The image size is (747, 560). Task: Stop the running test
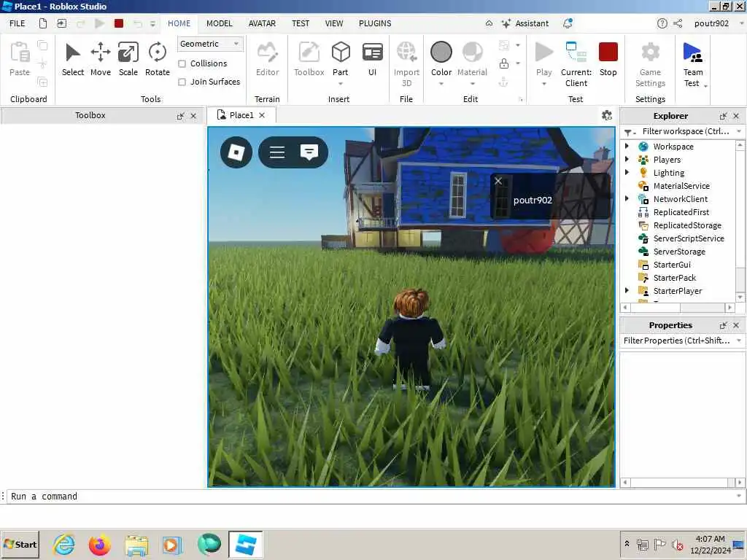(x=608, y=59)
